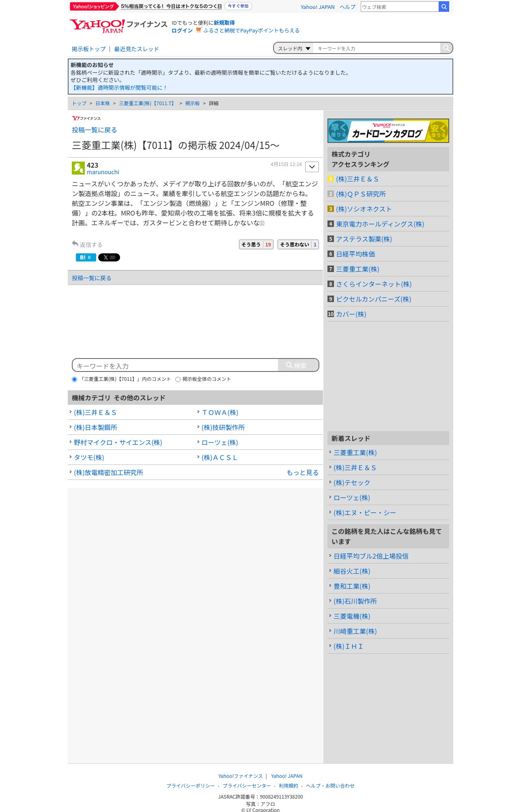Click username marunouchi
The width and height of the screenshot is (521, 812).
tap(103, 172)
